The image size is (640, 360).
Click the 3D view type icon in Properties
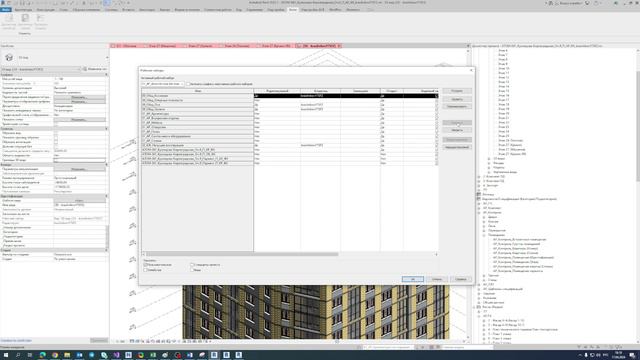pos(9,58)
